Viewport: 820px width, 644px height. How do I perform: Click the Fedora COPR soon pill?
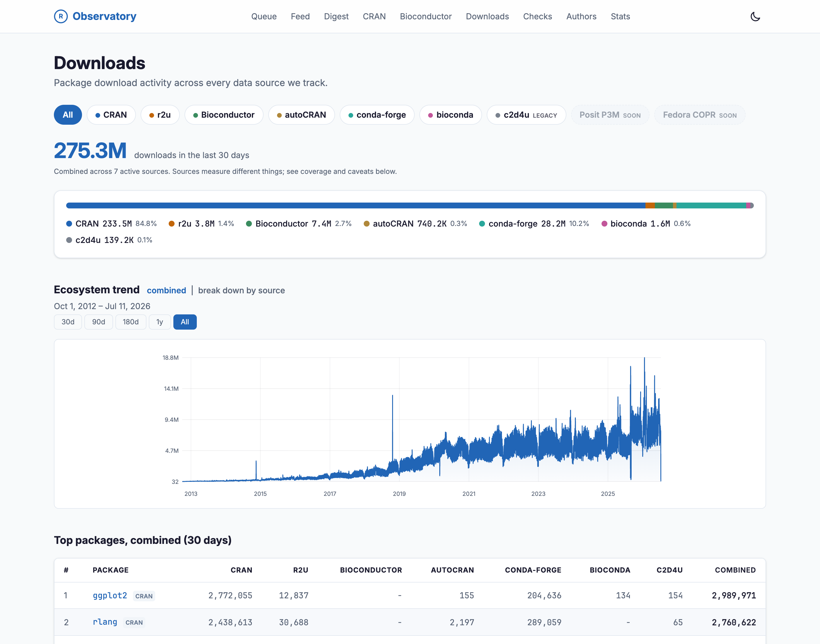coord(700,115)
